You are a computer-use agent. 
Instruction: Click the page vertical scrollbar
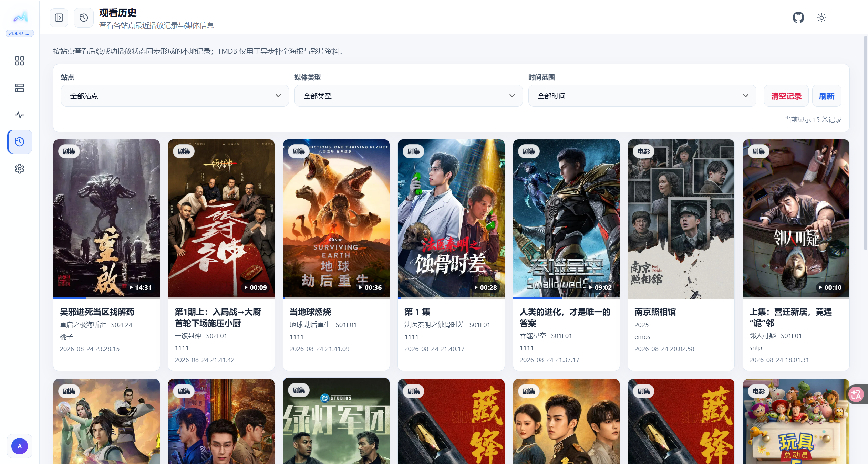tap(865, 143)
